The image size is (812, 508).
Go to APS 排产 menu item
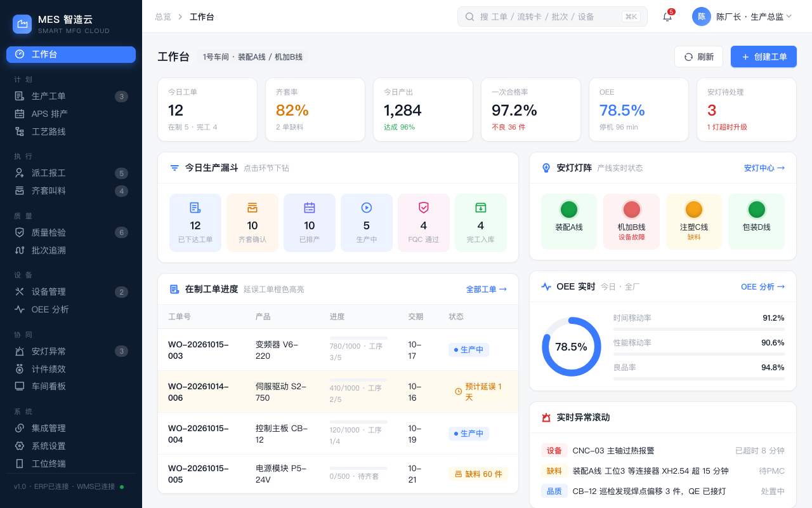pos(71,114)
